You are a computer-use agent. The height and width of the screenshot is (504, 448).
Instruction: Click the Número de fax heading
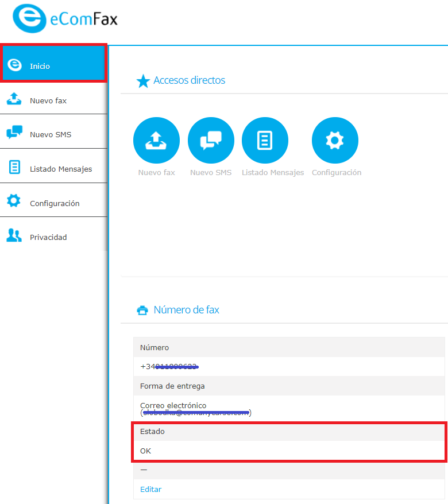click(x=186, y=309)
